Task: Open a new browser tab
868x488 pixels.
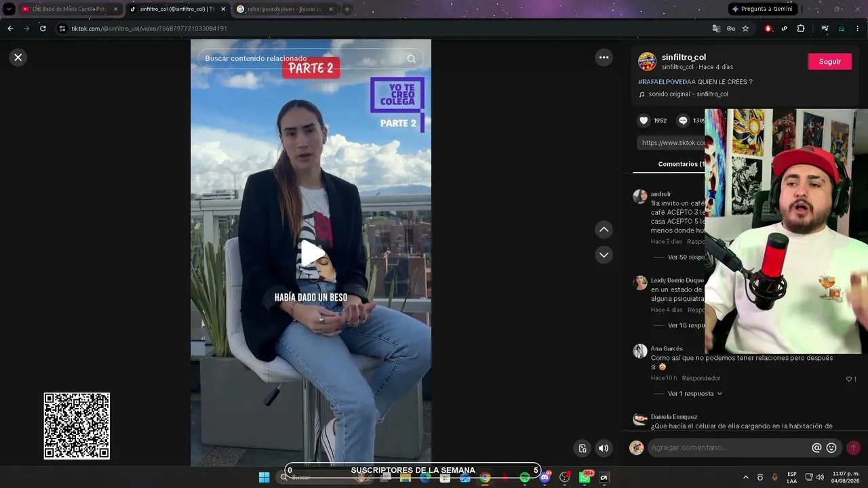Action: 347,9
